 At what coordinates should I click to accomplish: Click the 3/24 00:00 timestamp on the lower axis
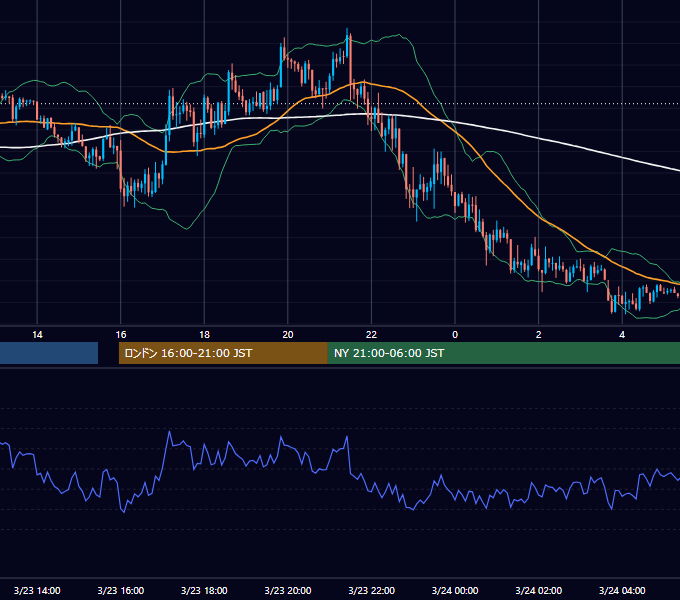(455, 590)
